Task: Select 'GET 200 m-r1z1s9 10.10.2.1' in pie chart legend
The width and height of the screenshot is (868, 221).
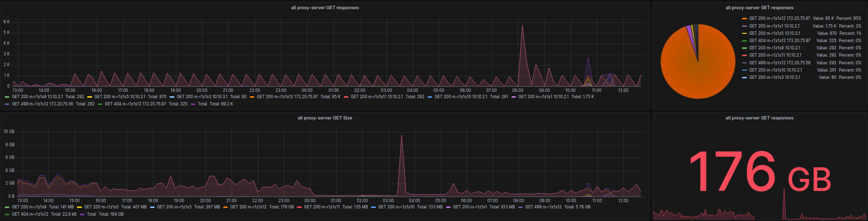Action: tap(775, 48)
